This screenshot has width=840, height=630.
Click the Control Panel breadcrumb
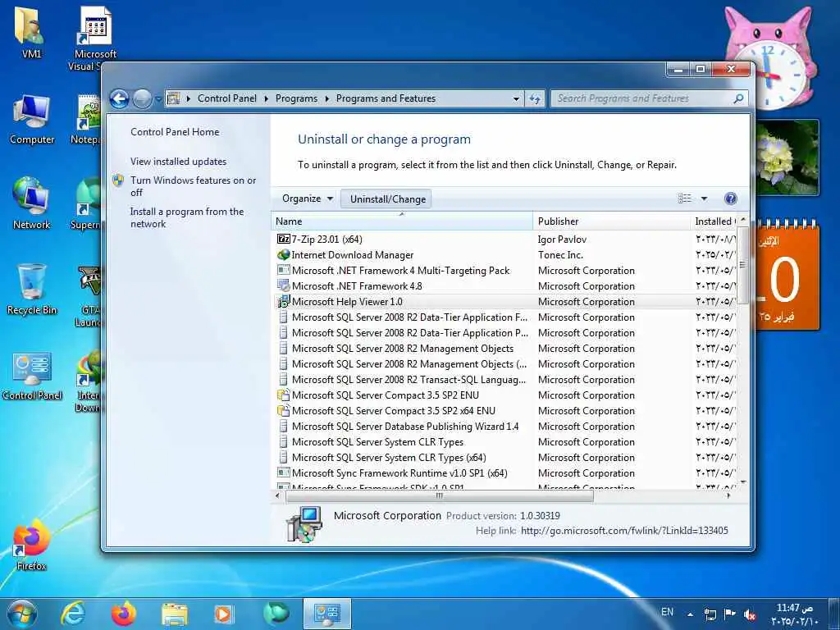click(227, 98)
